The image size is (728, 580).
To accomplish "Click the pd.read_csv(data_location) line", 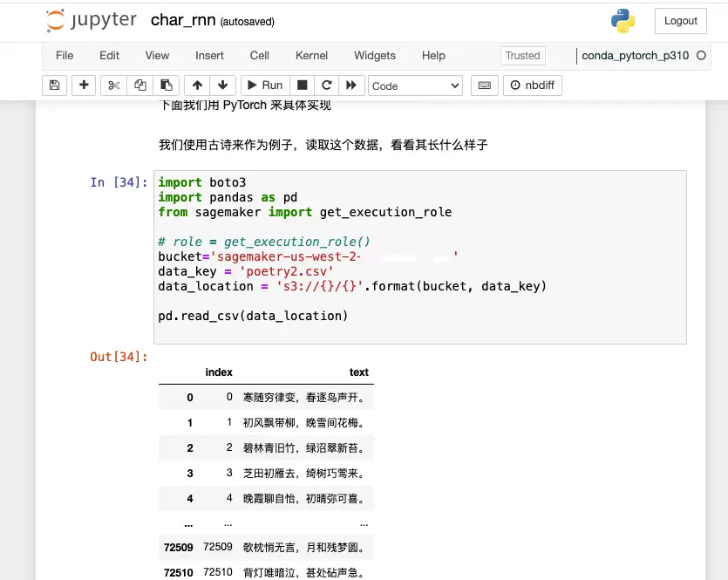I will coord(253,316).
